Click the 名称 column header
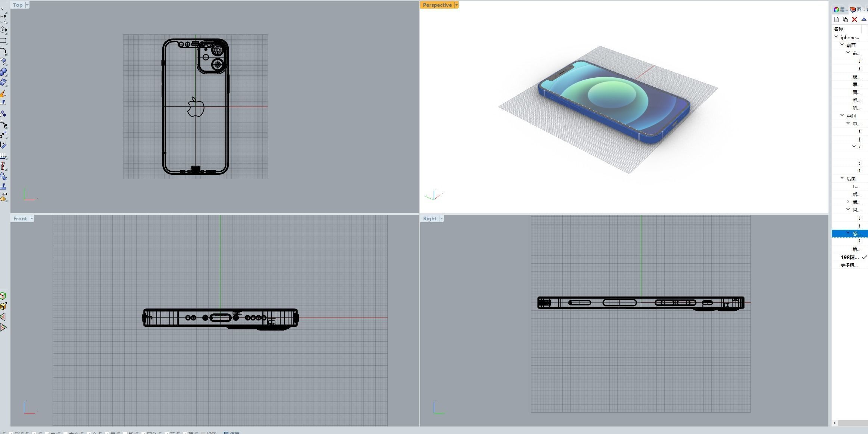 (847, 29)
